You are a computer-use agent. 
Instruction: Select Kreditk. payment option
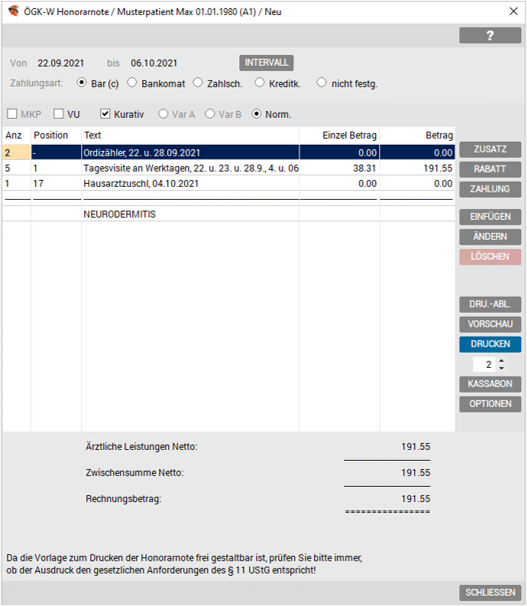pos(260,83)
